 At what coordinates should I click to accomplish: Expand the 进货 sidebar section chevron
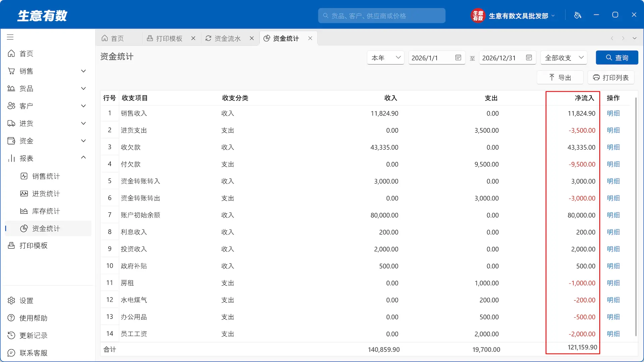(x=84, y=123)
